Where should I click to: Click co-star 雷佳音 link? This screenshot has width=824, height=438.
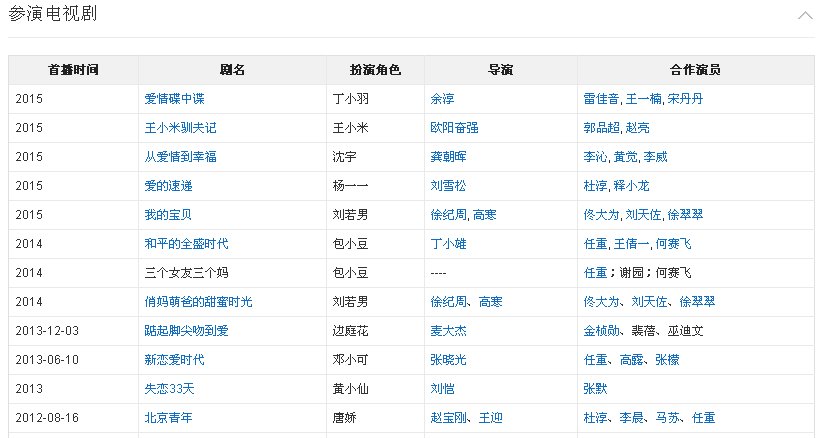(600, 100)
